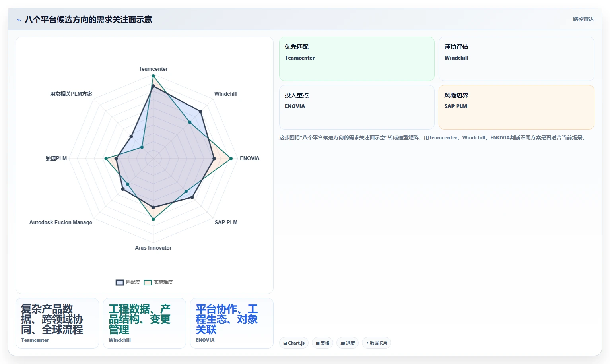Select the 数据卡片 tag chip
This screenshot has height=364, width=610.
point(377,343)
